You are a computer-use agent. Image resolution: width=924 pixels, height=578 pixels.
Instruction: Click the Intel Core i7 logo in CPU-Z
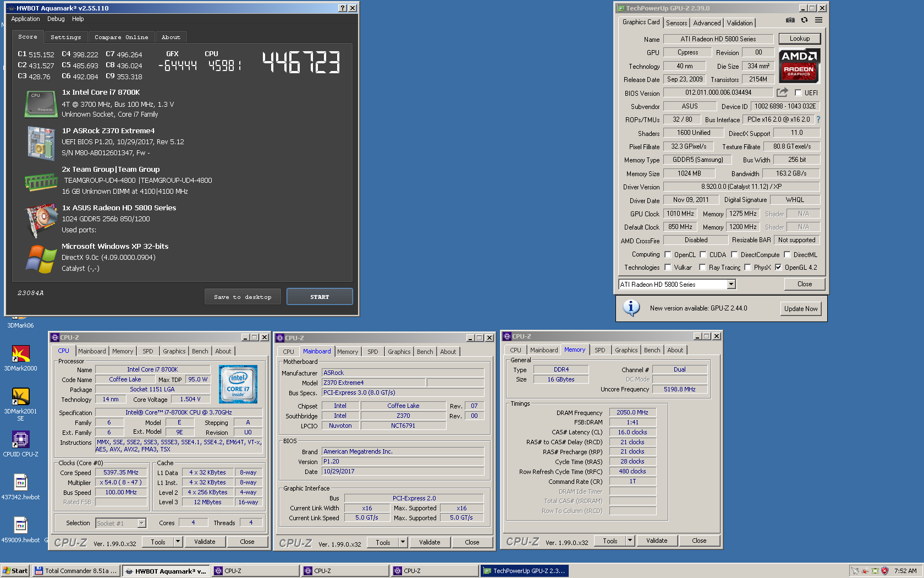point(238,384)
